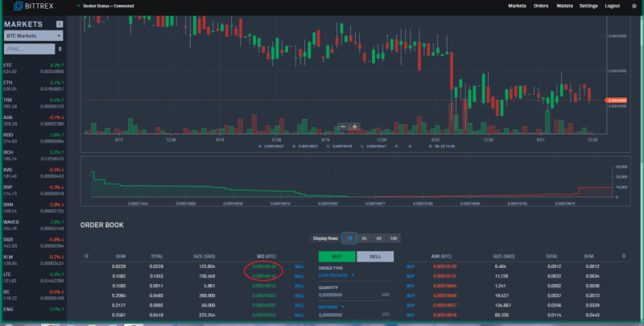Select the SC market row
Viewport: 644px width, 326px height.
[33, 295]
